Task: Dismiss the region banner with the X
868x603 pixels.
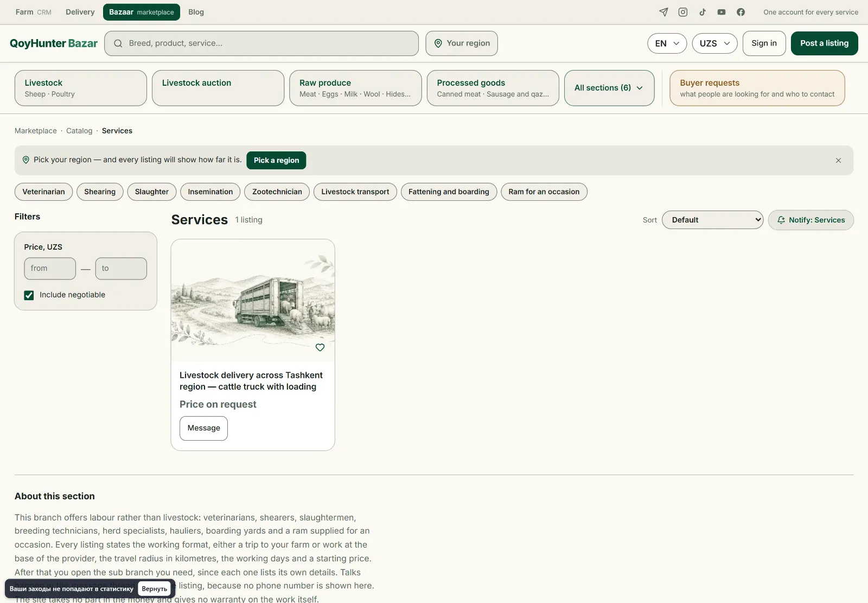Action: (838, 160)
